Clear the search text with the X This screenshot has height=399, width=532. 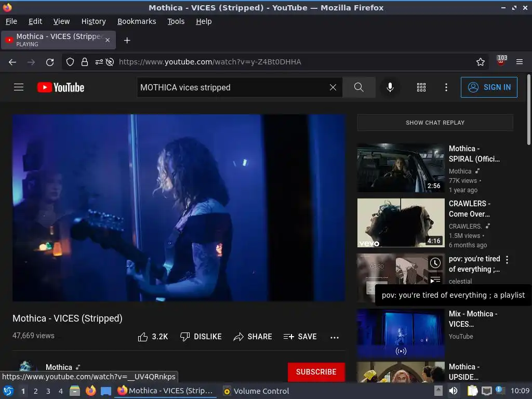tap(333, 87)
